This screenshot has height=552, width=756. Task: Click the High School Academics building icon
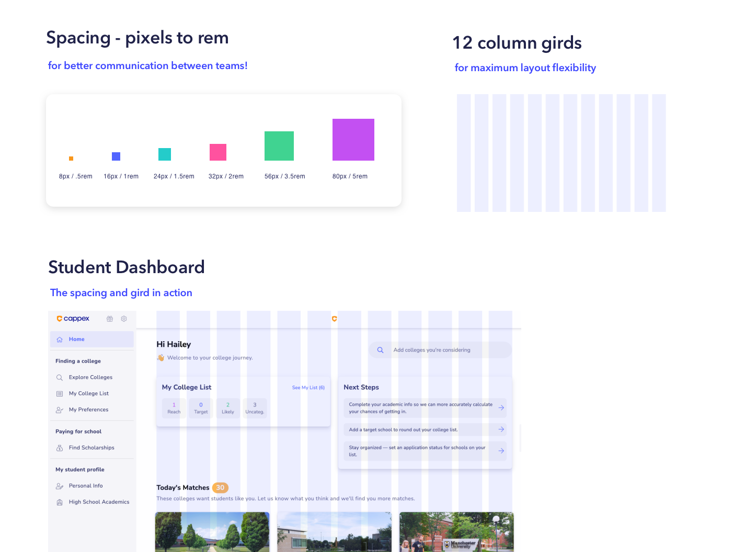[x=60, y=502]
